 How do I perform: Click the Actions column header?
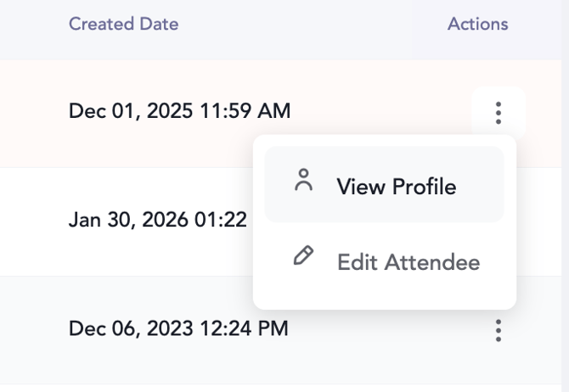coord(477,24)
